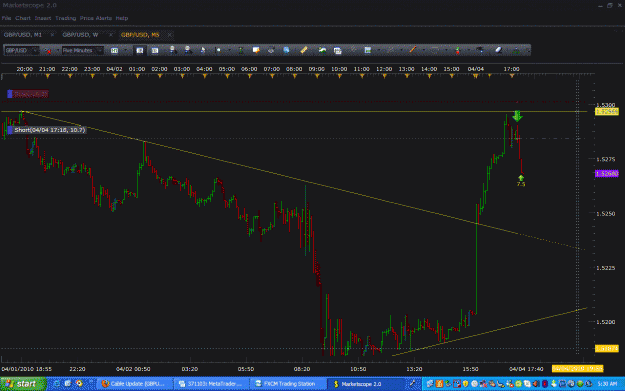Image resolution: width=625 pixels, height=391 pixels.
Task: Select the yellow ruler measure tool
Action: pyautogui.click(x=303, y=50)
